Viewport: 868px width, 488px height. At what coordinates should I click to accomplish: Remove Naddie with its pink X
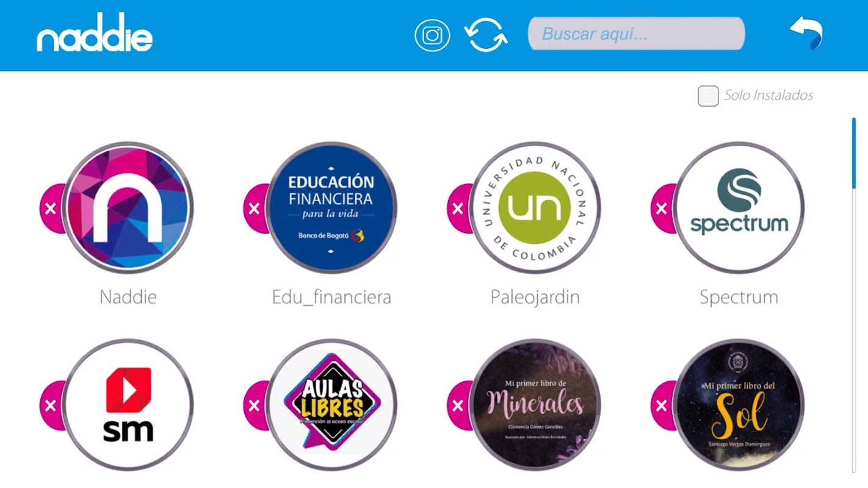51,209
